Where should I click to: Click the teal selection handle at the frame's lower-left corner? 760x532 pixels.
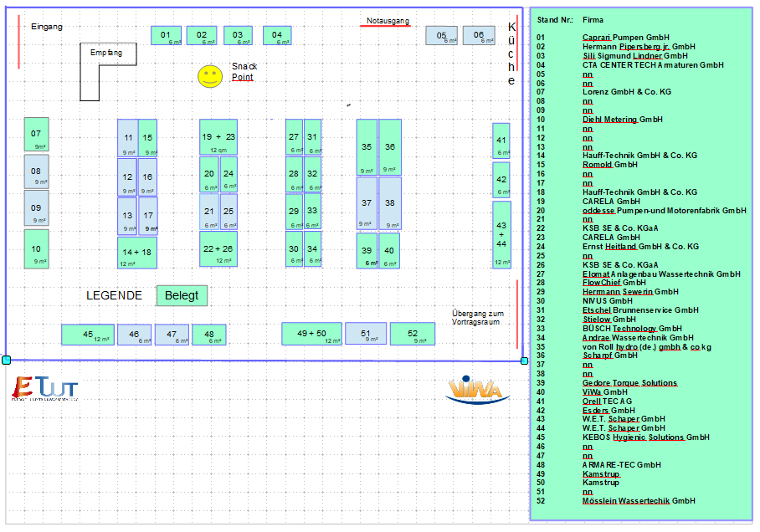pyautogui.click(x=7, y=360)
